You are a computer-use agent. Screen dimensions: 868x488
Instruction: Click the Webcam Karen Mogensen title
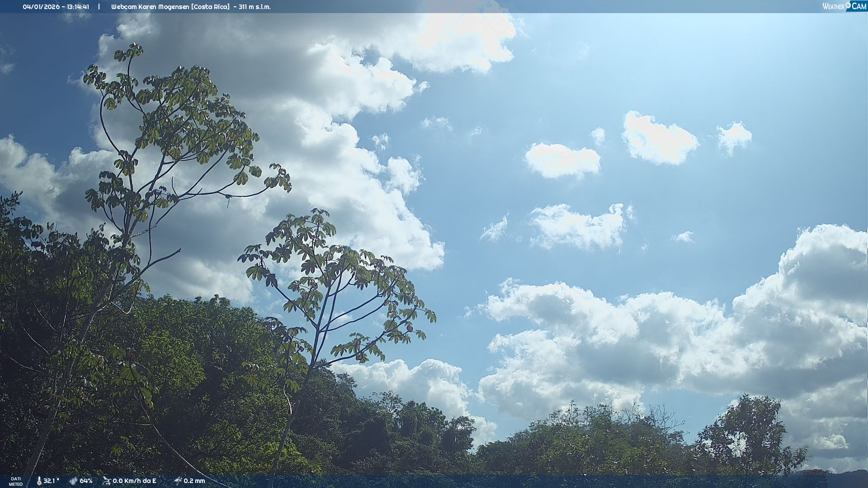click(x=150, y=7)
